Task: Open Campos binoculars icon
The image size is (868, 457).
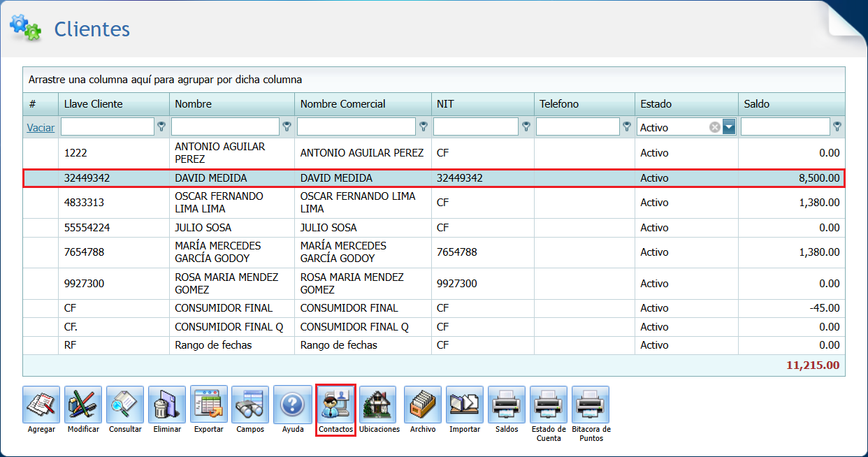Action: (x=250, y=405)
